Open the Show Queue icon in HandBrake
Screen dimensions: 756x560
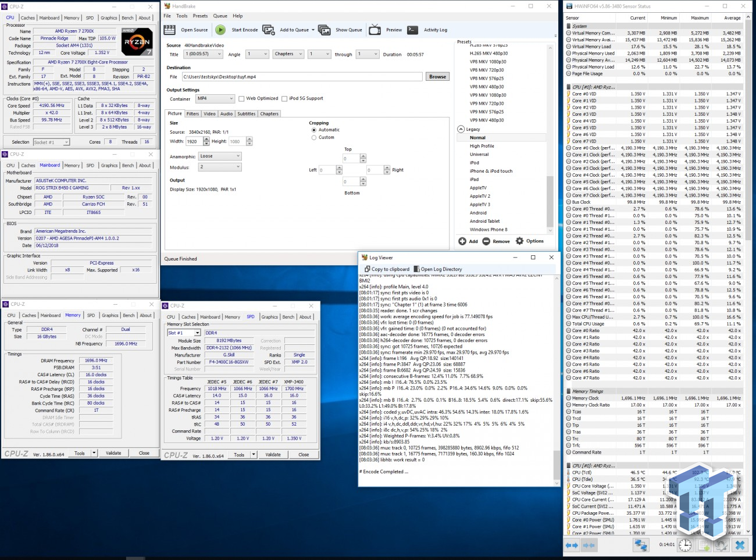pyautogui.click(x=324, y=30)
